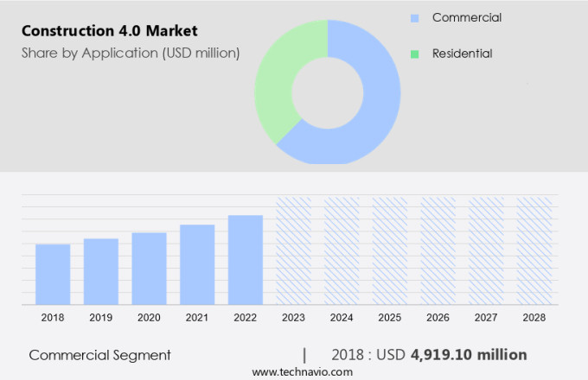Select the Residential legend label
Screen dimensions: 588x380
click(462, 54)
